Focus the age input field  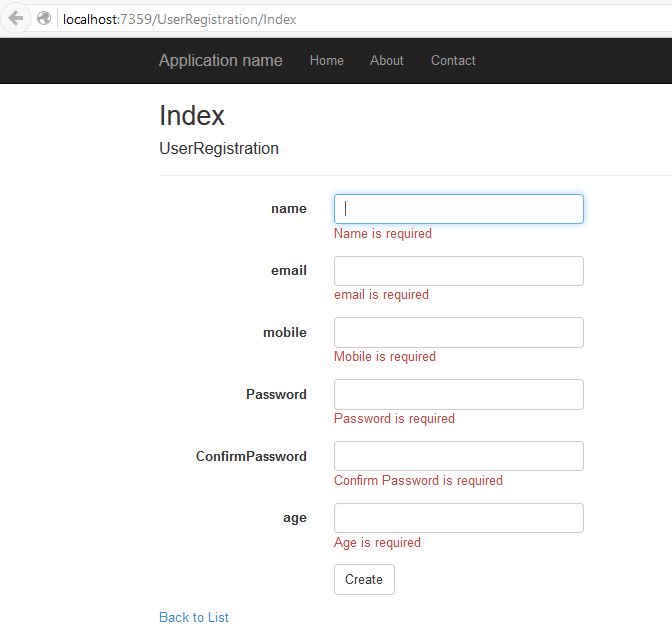459,518
